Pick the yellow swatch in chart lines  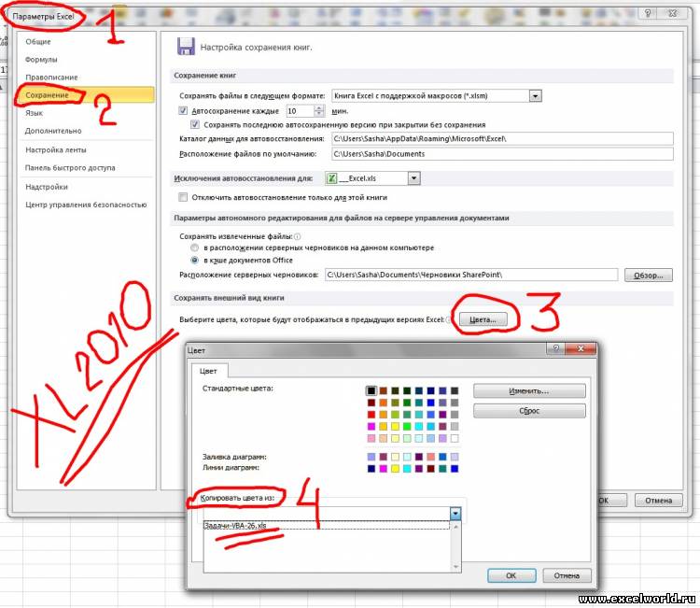395,469
